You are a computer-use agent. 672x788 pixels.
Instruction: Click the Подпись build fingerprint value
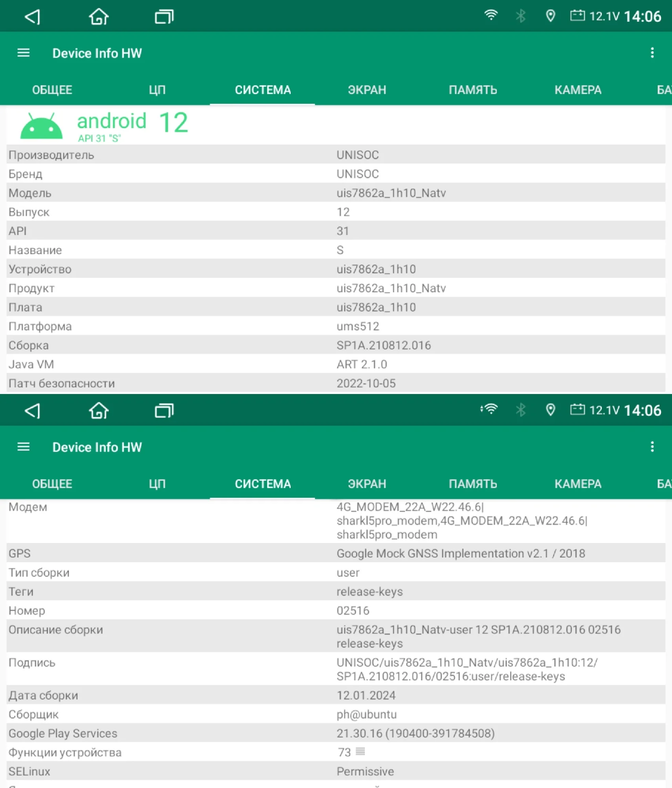point(467,669)
